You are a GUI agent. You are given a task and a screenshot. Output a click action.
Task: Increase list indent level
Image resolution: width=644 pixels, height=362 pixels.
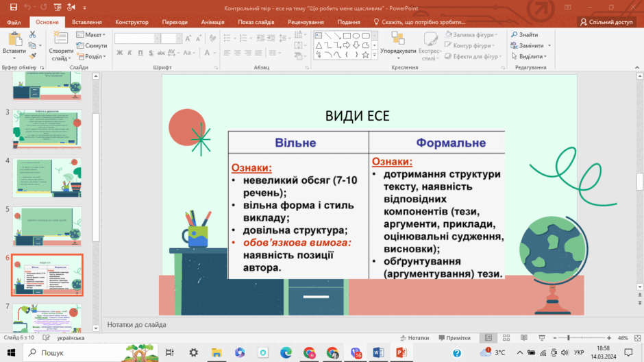click(271, 38)
